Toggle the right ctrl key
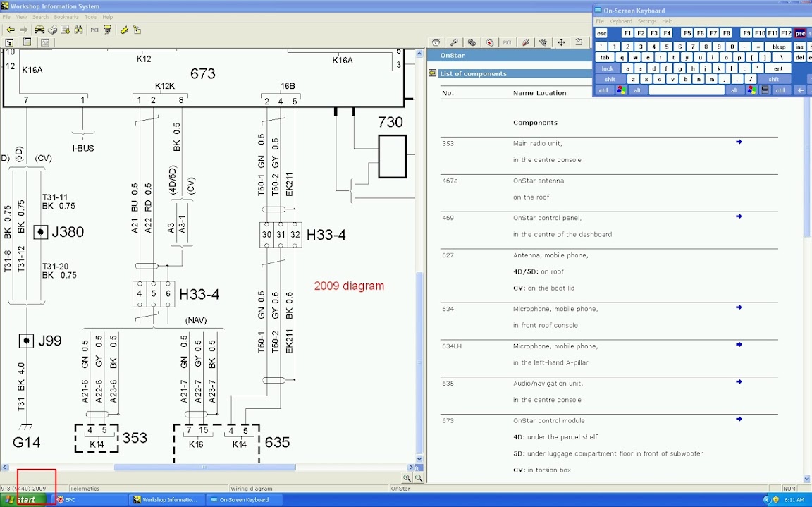This screenshot has height=507, width=812. pyautogui.click(x=780, y=90)
